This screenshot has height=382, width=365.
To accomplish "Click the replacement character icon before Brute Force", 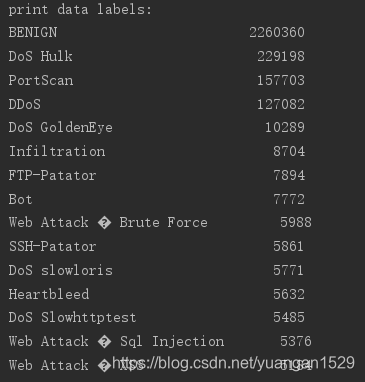I will coord(104,223).
